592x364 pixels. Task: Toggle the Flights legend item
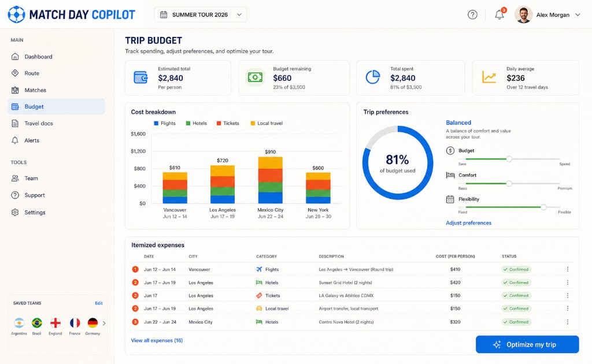point(165,123)
